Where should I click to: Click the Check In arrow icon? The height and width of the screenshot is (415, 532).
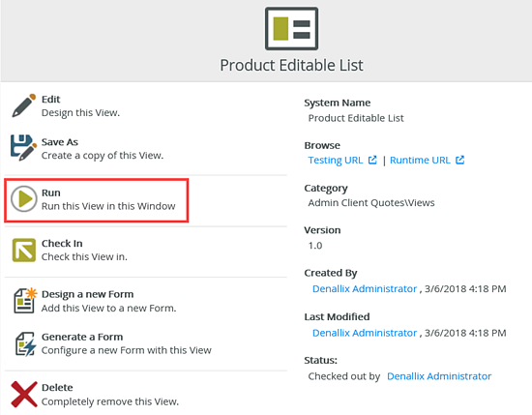tap(24, 251)
